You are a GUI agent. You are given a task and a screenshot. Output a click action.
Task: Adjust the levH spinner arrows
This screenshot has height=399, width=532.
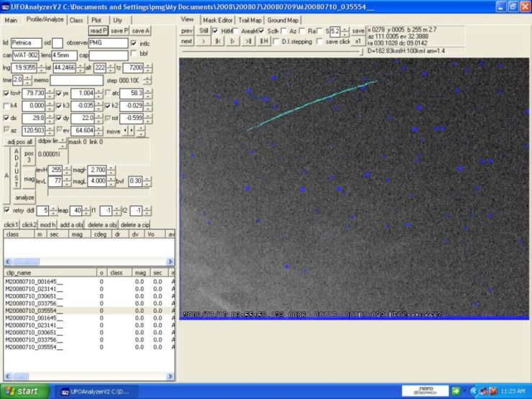click(67, 170)
